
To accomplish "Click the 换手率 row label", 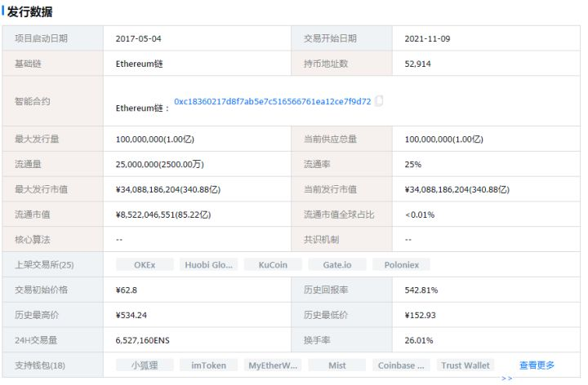I will tap(317, 340).
